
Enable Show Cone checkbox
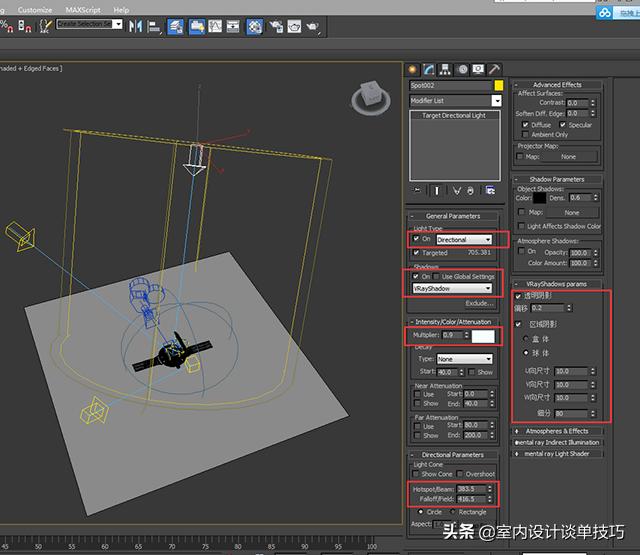pos(416,474)
